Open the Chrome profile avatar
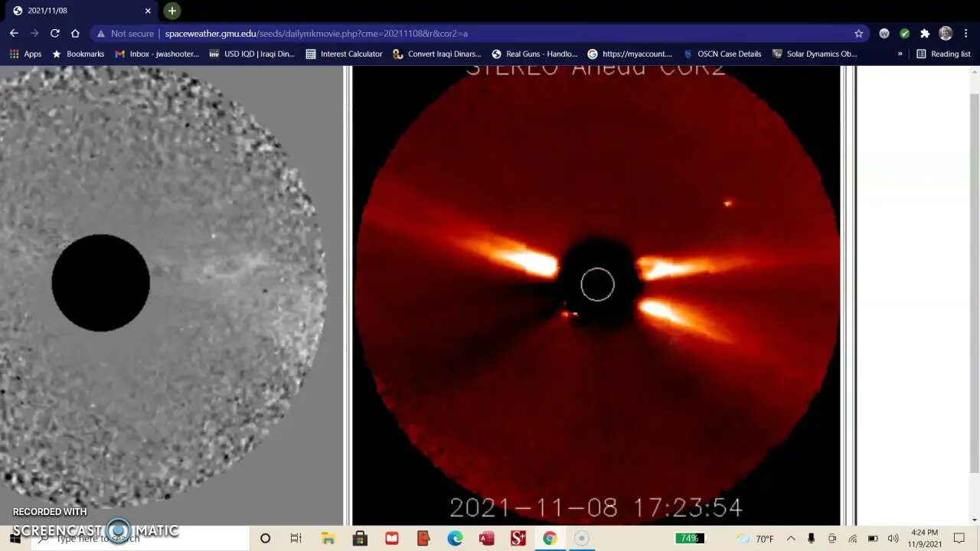980x551 pixels. click(x=946, y=34)
